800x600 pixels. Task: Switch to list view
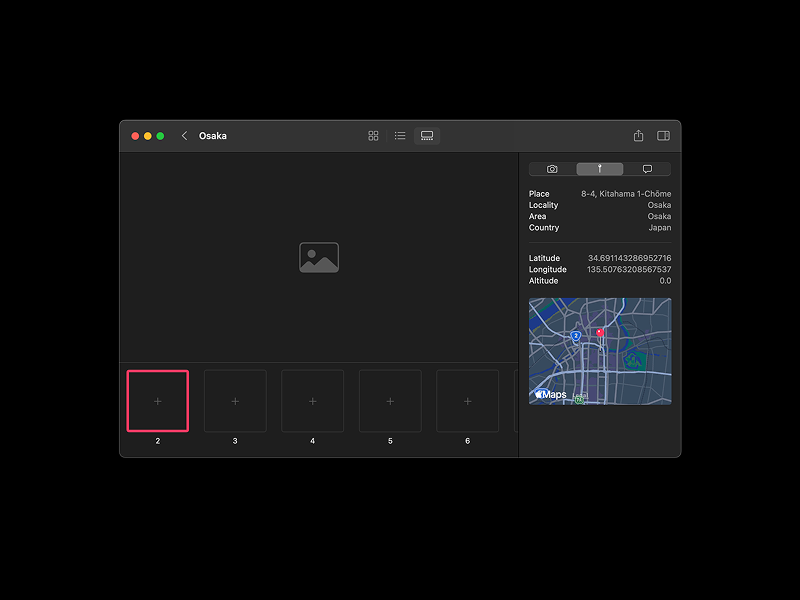click(400, 136)
